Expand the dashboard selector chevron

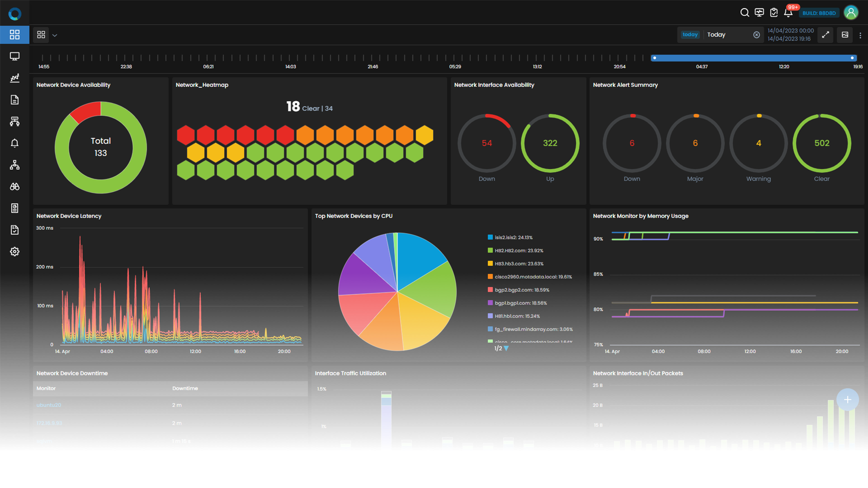(x=55, y=35)
